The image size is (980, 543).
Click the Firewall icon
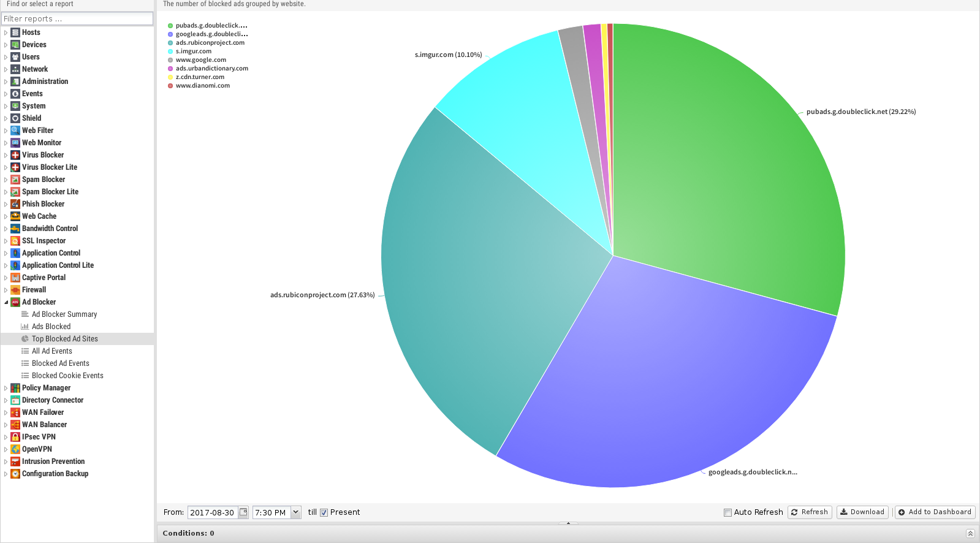(15, 290)
